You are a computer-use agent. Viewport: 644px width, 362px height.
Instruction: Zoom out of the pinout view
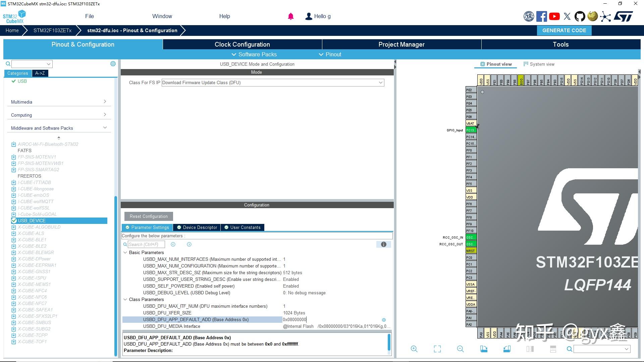tap(460, 349)
